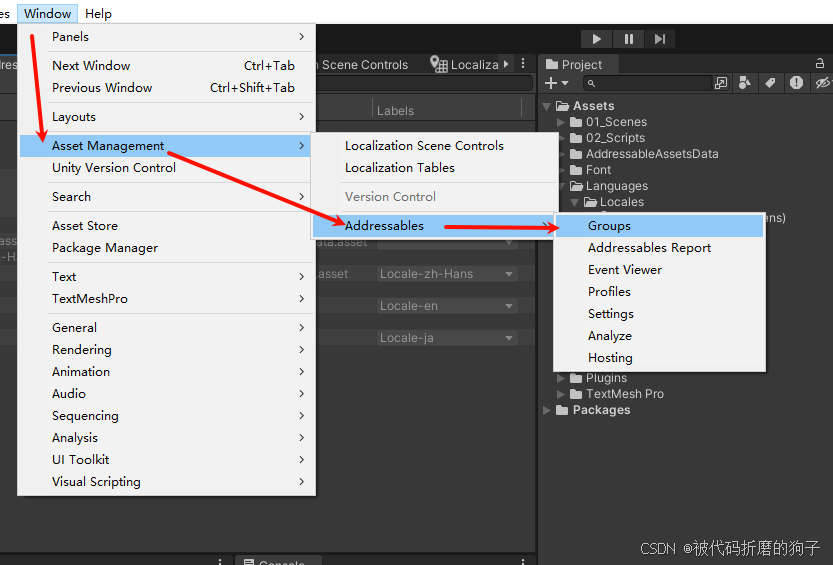Open the UI Toolkit submenu
This screenshot has width=833, height=565.
click(167, 460)
